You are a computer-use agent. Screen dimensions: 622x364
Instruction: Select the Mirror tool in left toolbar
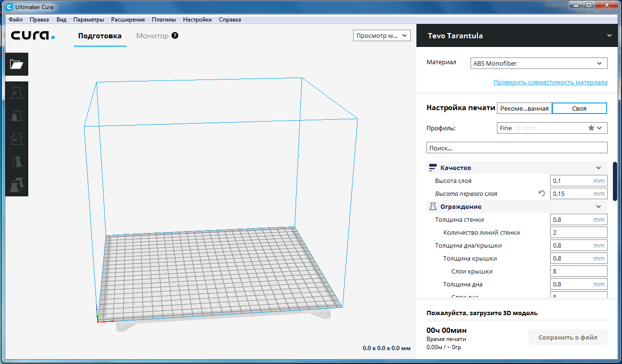tap(17, 162)
